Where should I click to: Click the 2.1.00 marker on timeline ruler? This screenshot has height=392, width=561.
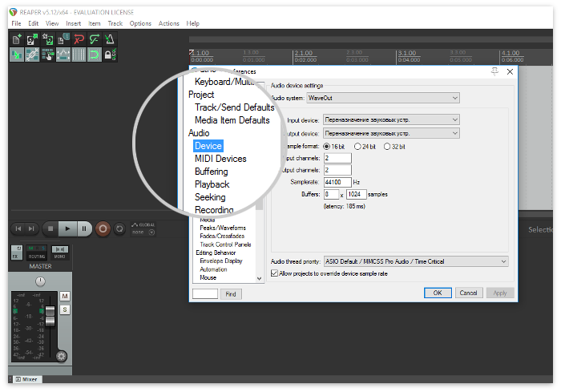tap(304, 53)
